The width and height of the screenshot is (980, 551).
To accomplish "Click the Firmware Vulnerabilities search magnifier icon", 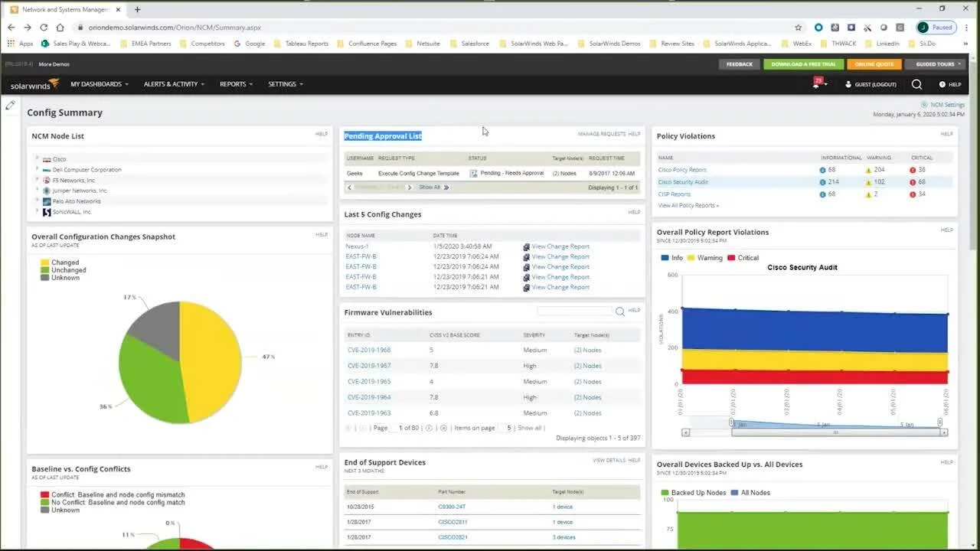I will point(620,311).
